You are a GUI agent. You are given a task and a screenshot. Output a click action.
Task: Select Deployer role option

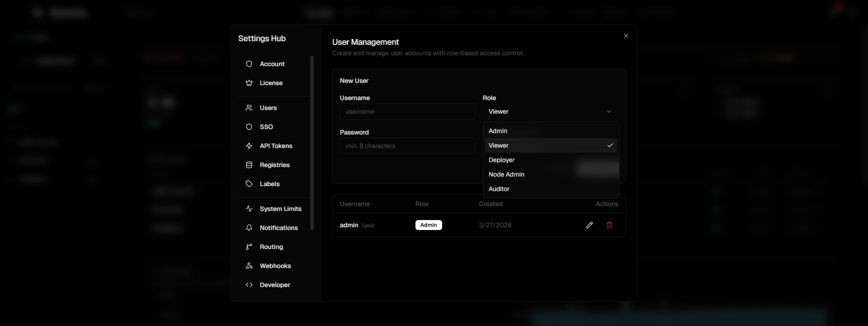(551, 160)
